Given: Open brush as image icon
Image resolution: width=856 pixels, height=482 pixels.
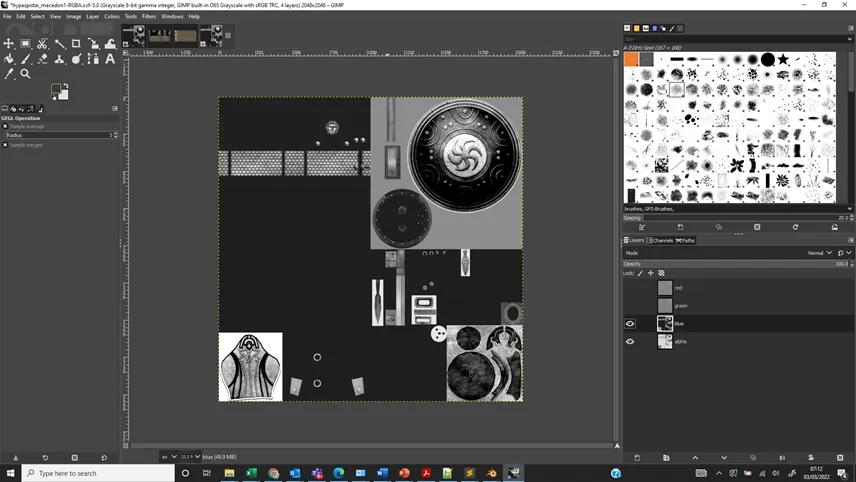Looking at the screenshot, I should (x=834, y=227).
